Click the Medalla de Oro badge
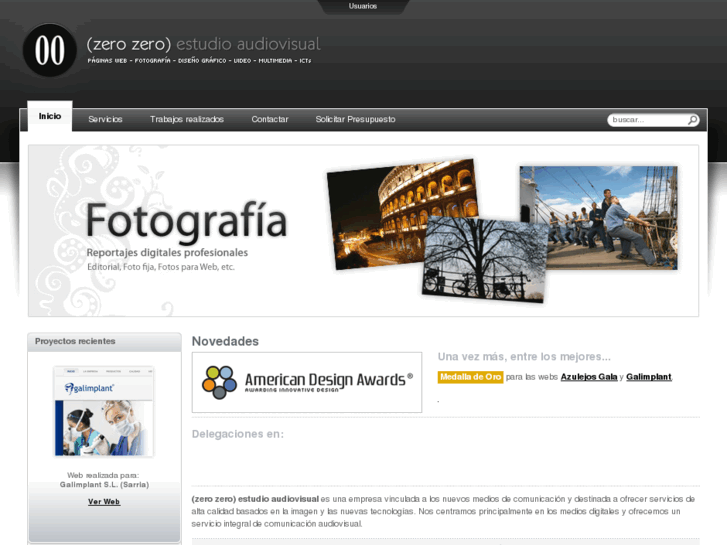727x545 pixels. click(x=471, y=377)
